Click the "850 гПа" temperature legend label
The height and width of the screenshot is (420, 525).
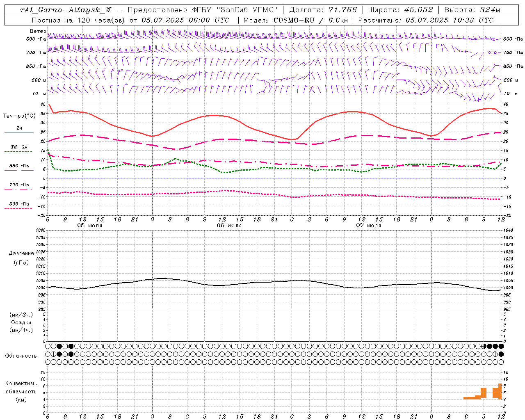tap(19, 166)
